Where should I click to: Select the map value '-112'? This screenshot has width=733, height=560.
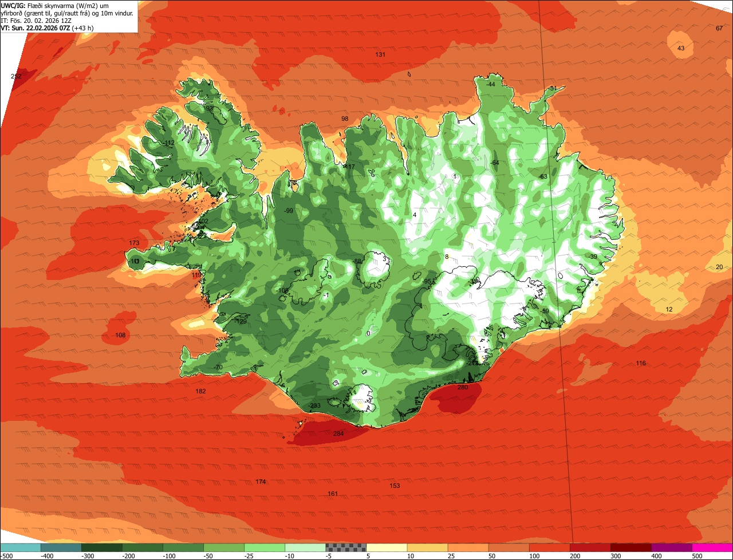[168, 143]
